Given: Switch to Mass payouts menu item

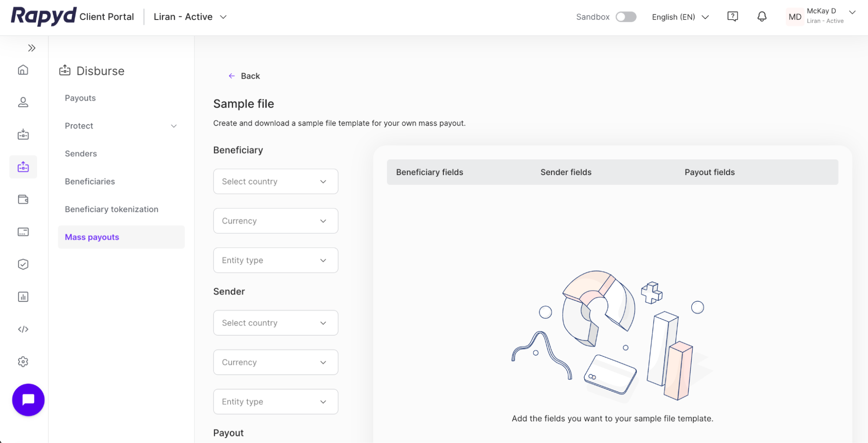Looking at the screenshot, I should [92, 237].
